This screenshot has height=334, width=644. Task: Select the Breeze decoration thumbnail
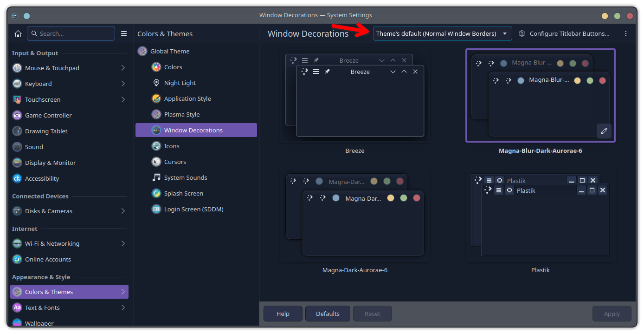pyautogui.click(x=355, y=96)
